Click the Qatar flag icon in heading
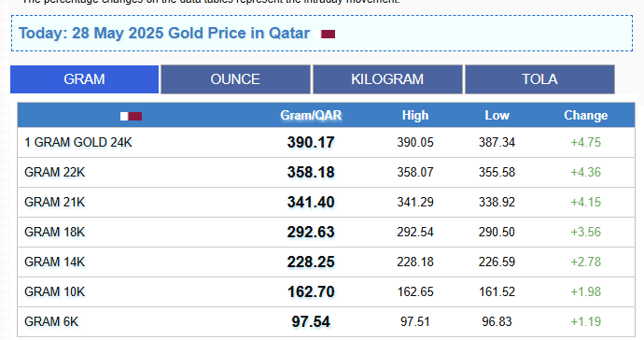Viewport: 644px width, 340px height. tap(328, 35)
